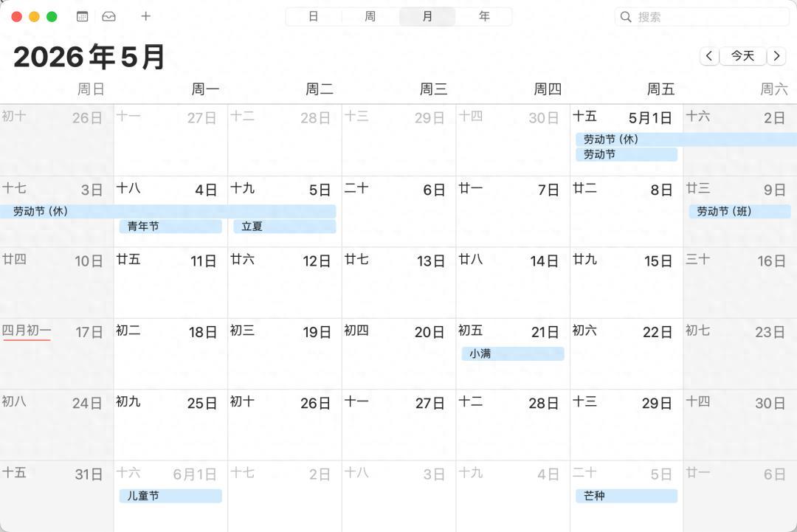Open the 儿童节 event on June 1

(x=170, y=496)
